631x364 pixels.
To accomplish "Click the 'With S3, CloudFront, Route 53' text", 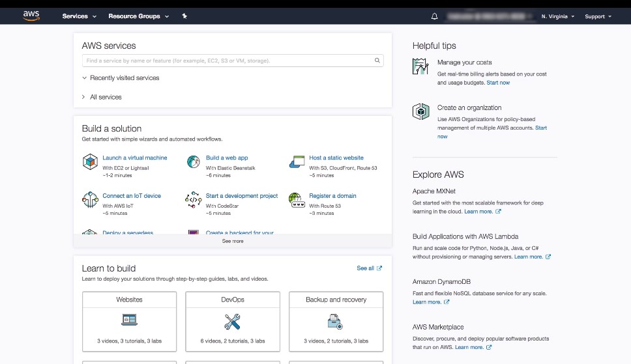I will tap(343, 168).
